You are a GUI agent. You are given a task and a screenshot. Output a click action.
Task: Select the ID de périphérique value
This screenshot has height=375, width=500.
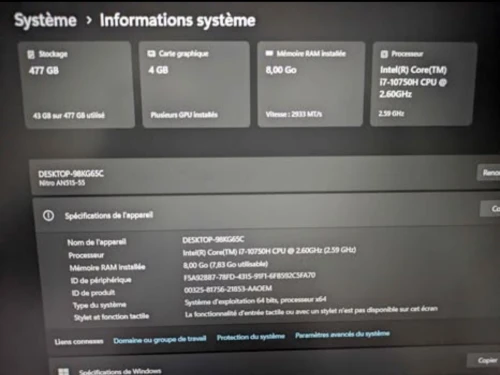pos(249,276)
